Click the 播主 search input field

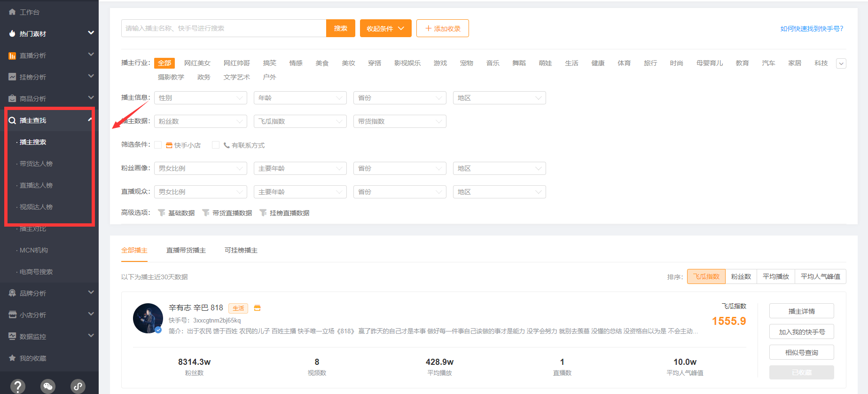pyautogui.click(x=224, y=28)
